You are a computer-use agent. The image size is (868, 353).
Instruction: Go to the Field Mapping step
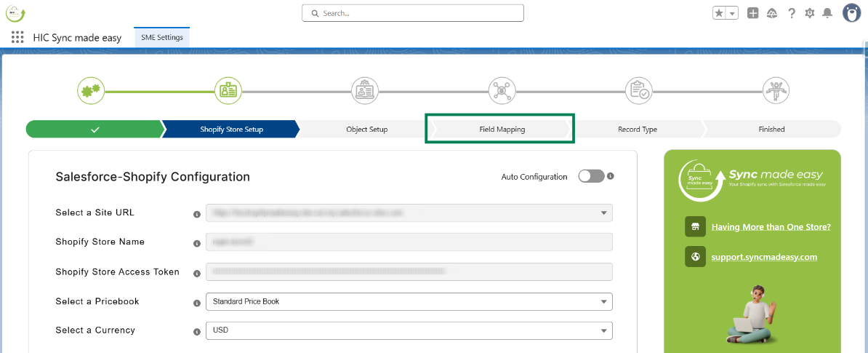(x=502, y=129)
